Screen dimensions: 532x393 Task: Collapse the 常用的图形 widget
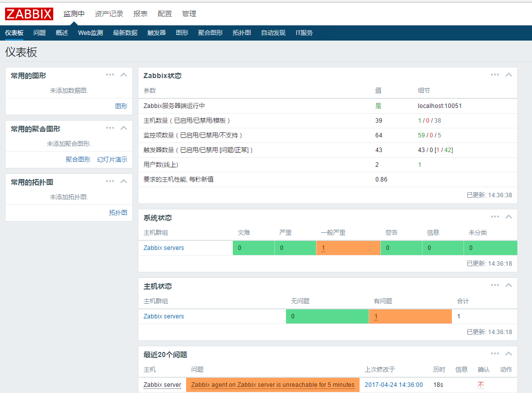124,75
